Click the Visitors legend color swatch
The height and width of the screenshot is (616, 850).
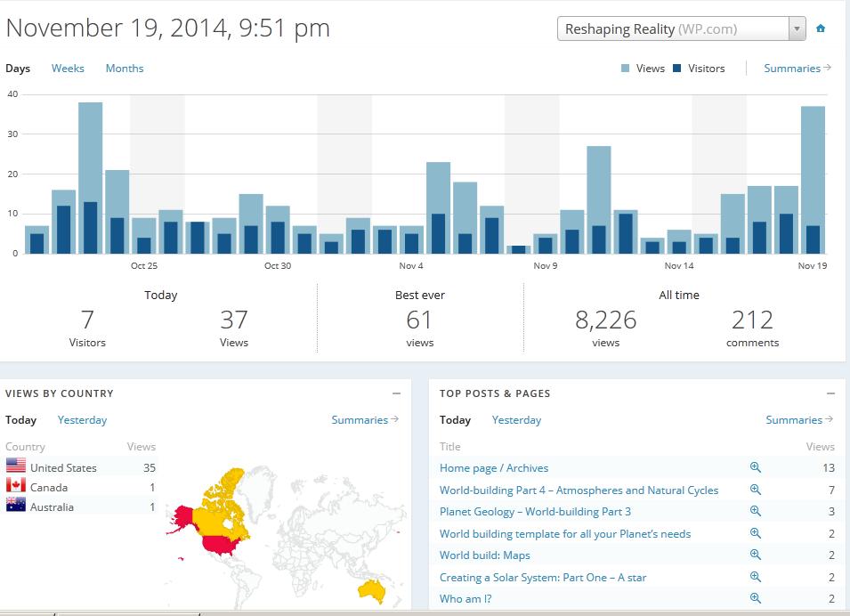coord(677,69)
